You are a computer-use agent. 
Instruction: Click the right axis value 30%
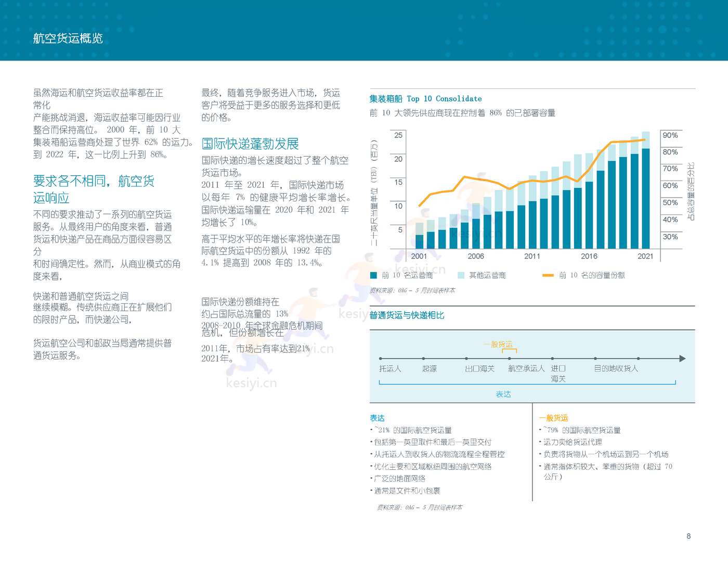670,237
